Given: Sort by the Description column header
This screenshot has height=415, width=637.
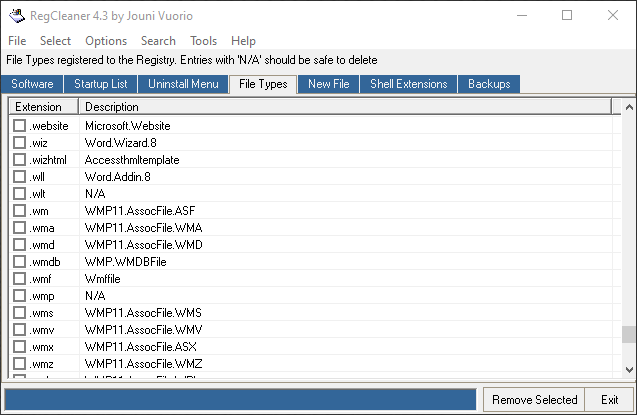Looking at the screenshot, I should (345, 107).
